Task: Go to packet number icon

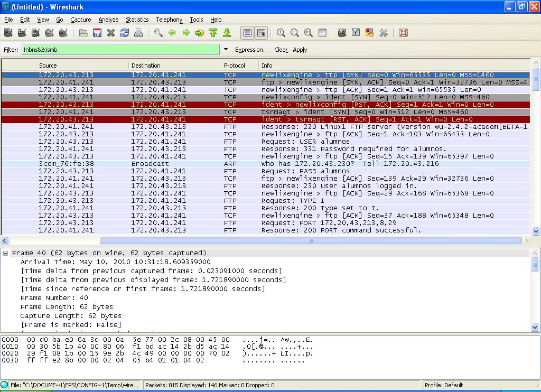Action: click(x=199, y=33)
